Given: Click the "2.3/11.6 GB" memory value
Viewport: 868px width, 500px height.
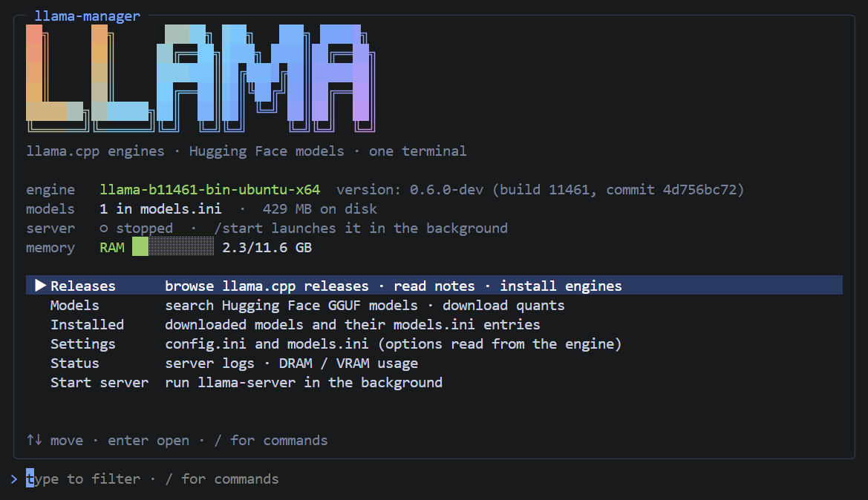Looking at the screenshot, I should coord(267,247).
